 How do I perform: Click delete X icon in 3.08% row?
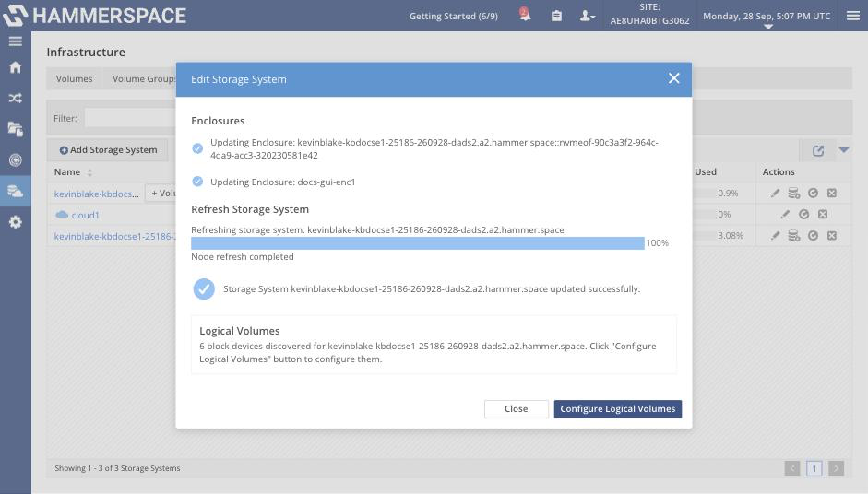click(x=831, y=236)
